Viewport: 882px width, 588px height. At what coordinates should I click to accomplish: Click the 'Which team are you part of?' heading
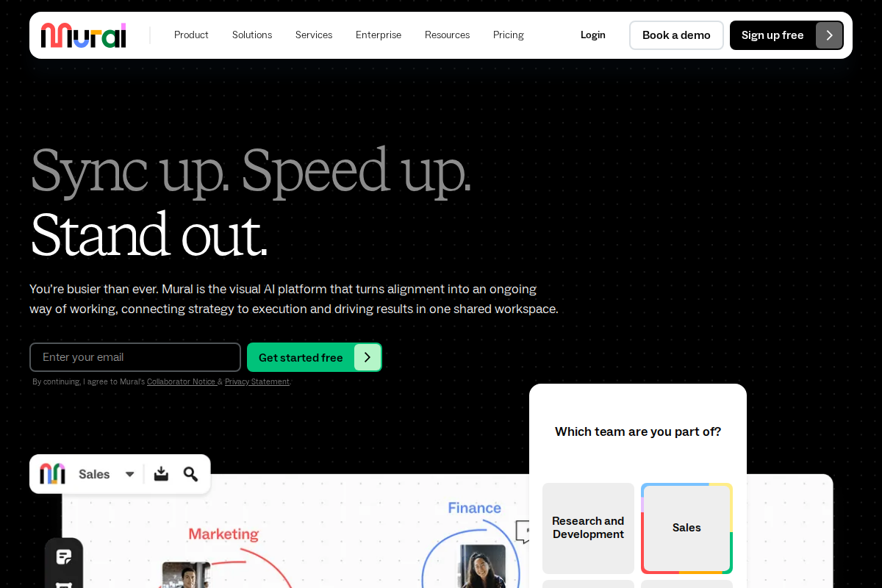(x=638, y=431)
